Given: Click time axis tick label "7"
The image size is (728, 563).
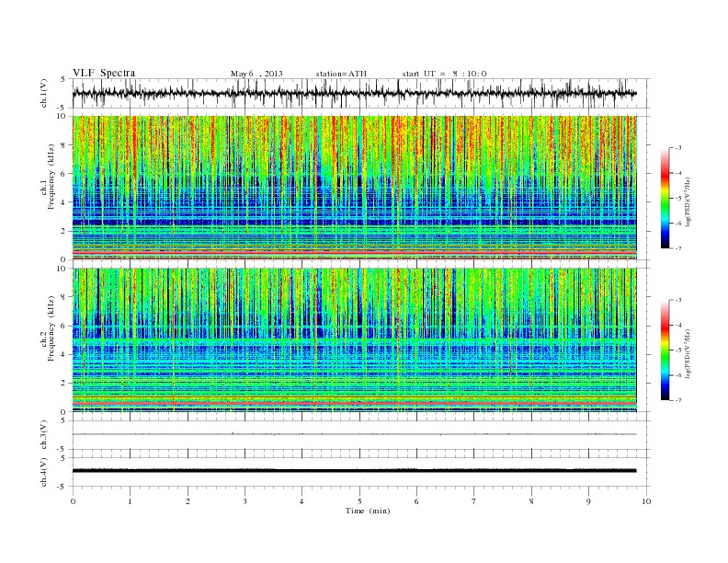Looking at the screenshot, I should point(473,501).
